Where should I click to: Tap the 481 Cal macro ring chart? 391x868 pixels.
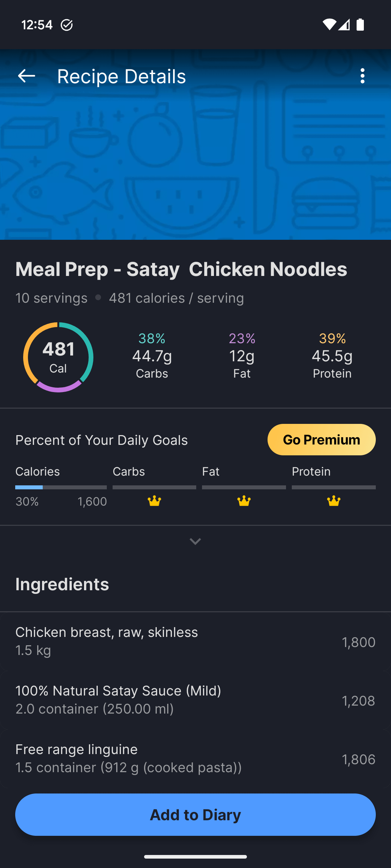pyautogui.click(x=58, y=357)
